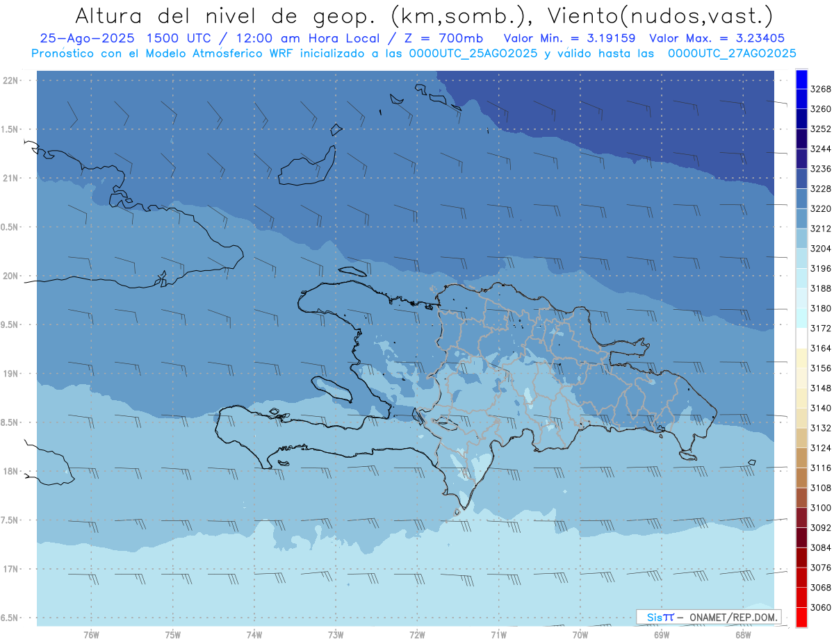This screenshot has height=644, width=834.
Task: Select the '0000UTC_27AGO2025' valid-until time
Action: click(732, 53)
